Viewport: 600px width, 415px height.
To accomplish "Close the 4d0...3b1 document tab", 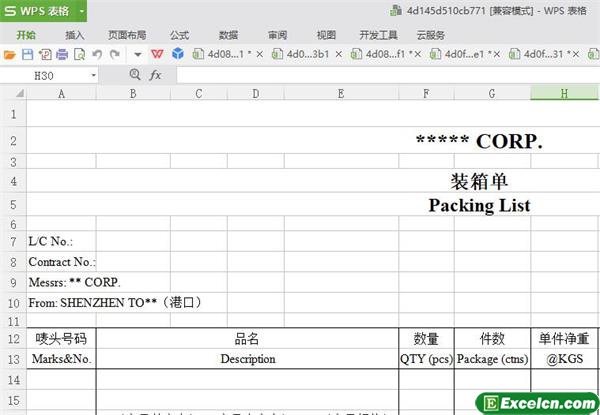I will click(x=339, y=54).
